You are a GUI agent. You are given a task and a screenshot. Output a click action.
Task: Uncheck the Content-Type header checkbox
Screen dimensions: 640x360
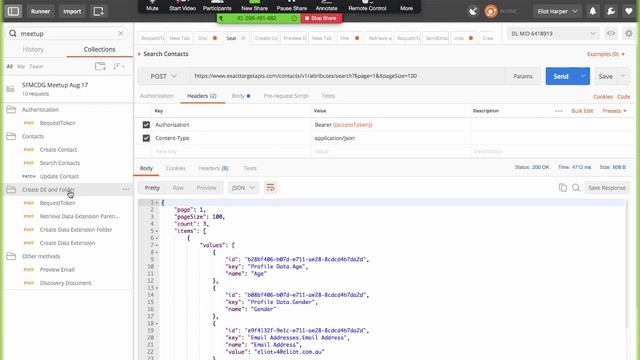coord(146,138)
